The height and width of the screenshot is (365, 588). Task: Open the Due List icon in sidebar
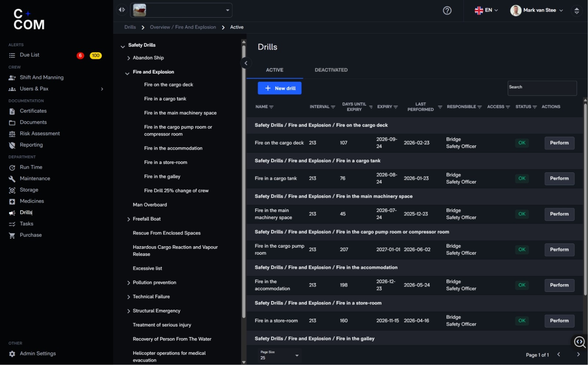coord(12,55)
